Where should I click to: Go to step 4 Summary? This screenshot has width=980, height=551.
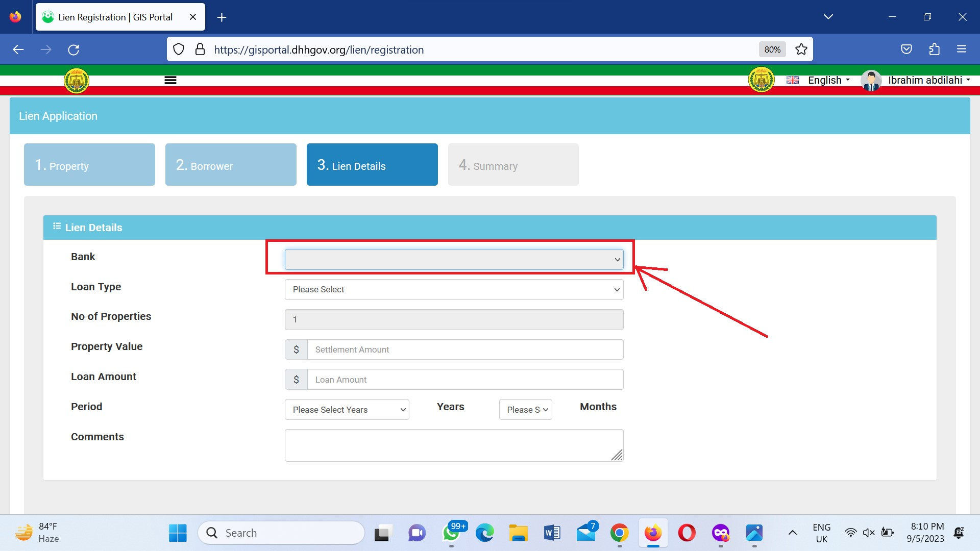point(513,164)
